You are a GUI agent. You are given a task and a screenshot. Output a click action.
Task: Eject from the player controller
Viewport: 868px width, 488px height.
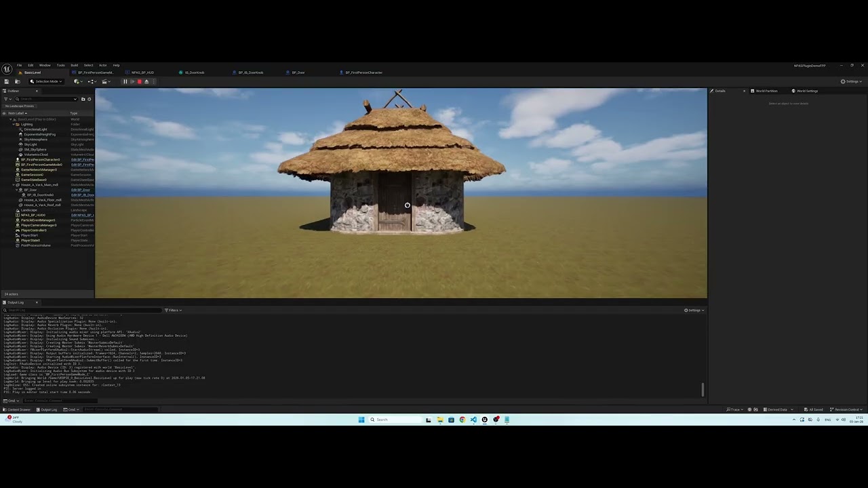[146, 81]
